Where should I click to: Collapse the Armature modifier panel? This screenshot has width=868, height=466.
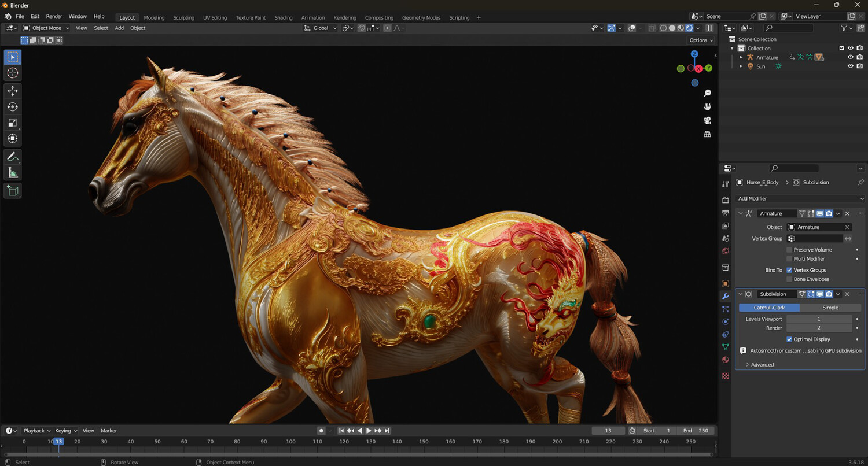(x=740, y=213)
